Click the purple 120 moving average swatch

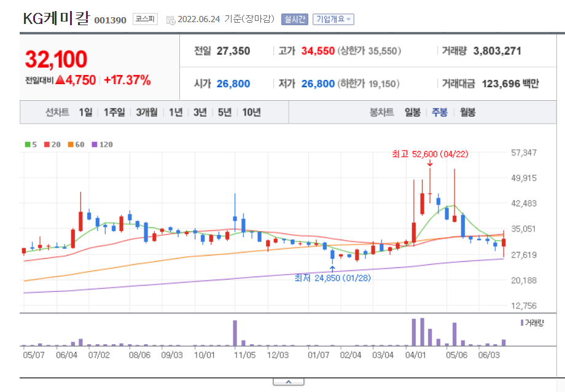pyautogui.click(x=95, y=144)
